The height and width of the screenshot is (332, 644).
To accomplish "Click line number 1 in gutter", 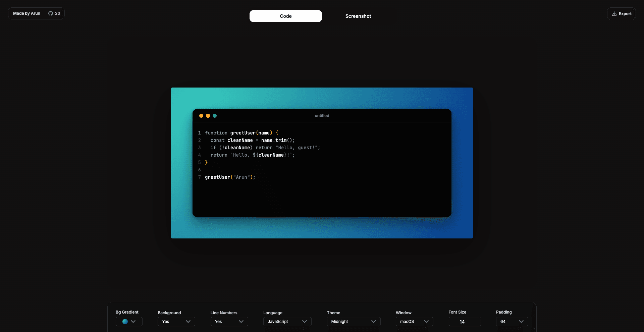I will pos(199,133).
